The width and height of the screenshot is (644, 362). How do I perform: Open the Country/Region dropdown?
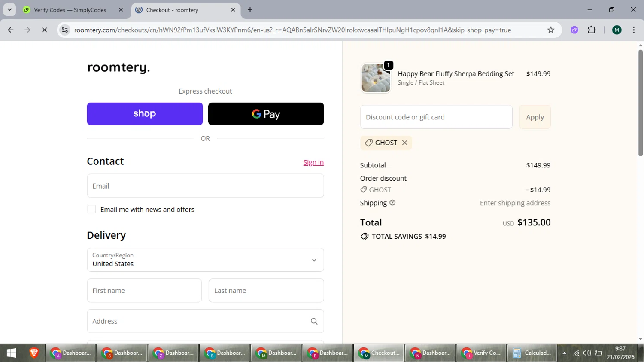coord(205,260)
